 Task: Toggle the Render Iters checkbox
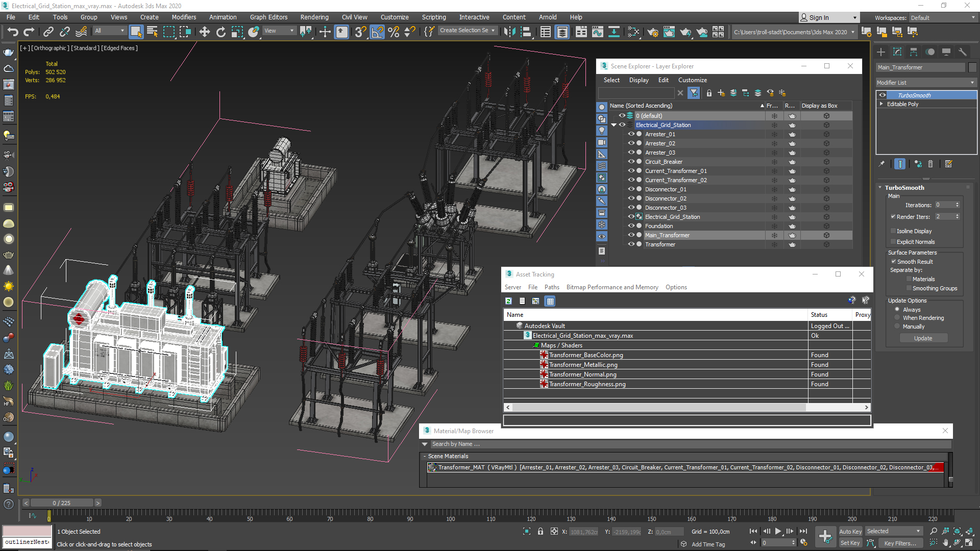tap(893, 217)
